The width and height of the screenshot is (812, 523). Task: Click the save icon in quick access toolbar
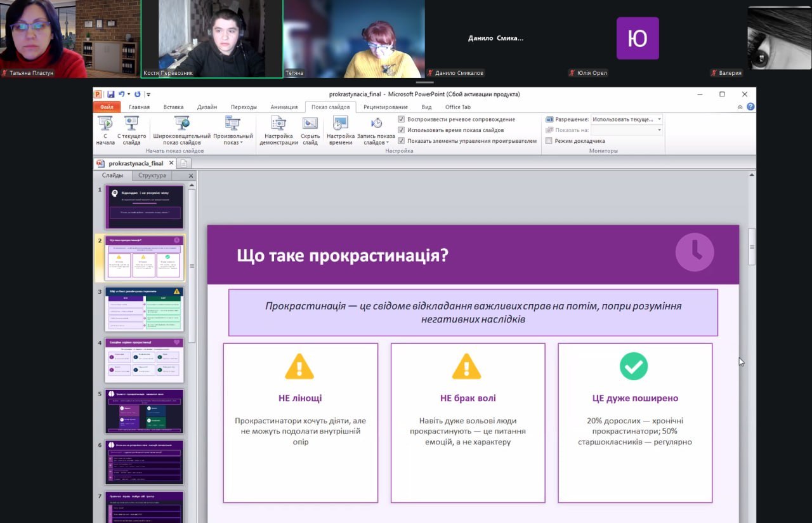coord(110,94)
